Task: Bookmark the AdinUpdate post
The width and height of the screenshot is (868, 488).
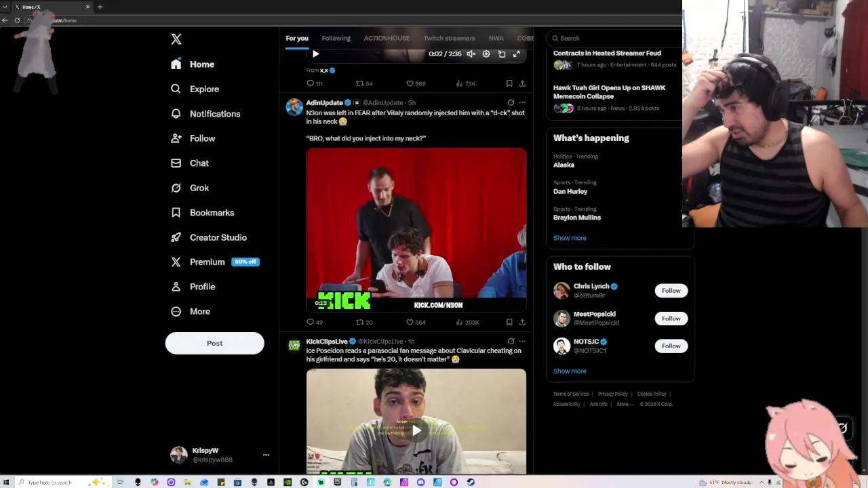Action: click(509, 323)
